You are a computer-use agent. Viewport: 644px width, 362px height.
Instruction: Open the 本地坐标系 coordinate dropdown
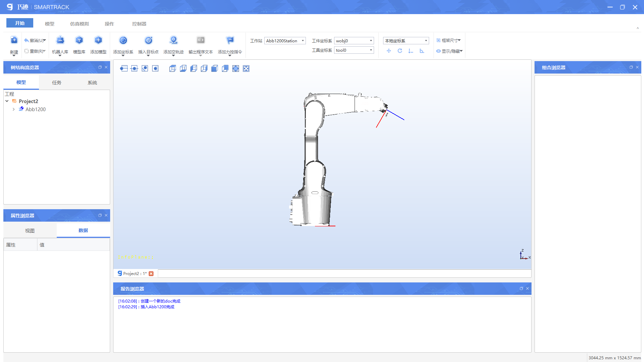pos(406,41)
